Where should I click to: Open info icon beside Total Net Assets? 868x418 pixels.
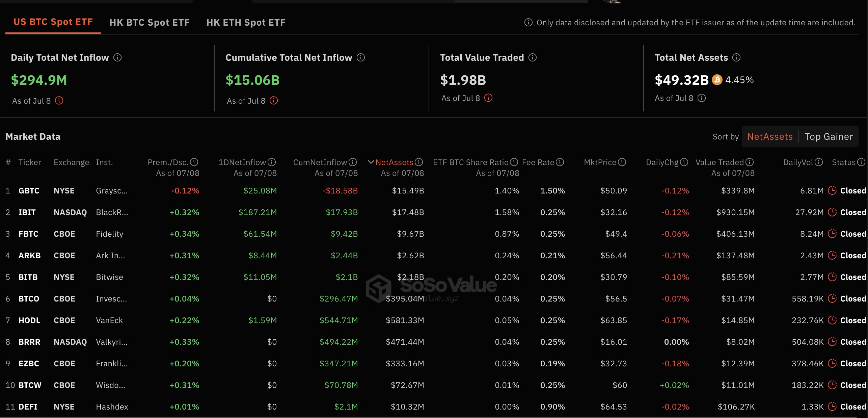coord(736,57)
